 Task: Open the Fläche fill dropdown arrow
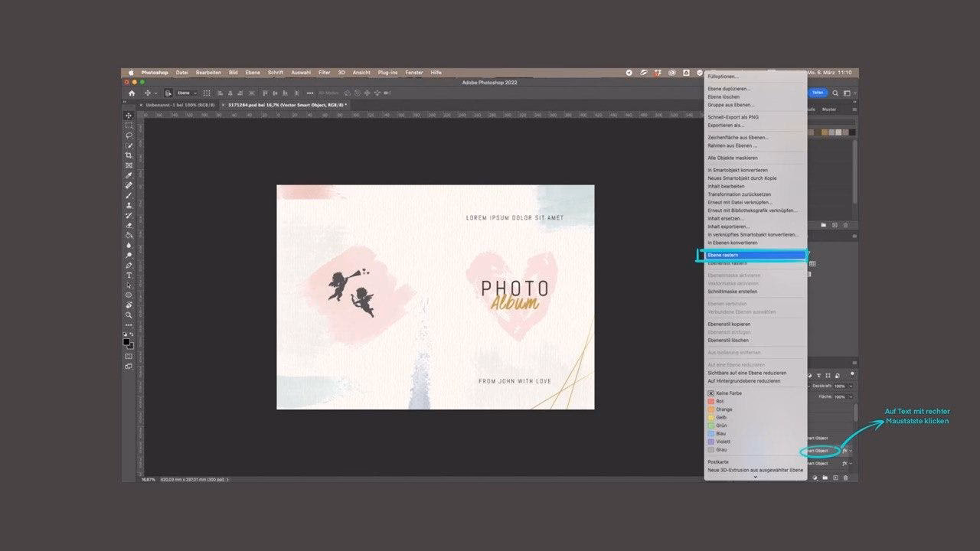[x=851, y=396]
